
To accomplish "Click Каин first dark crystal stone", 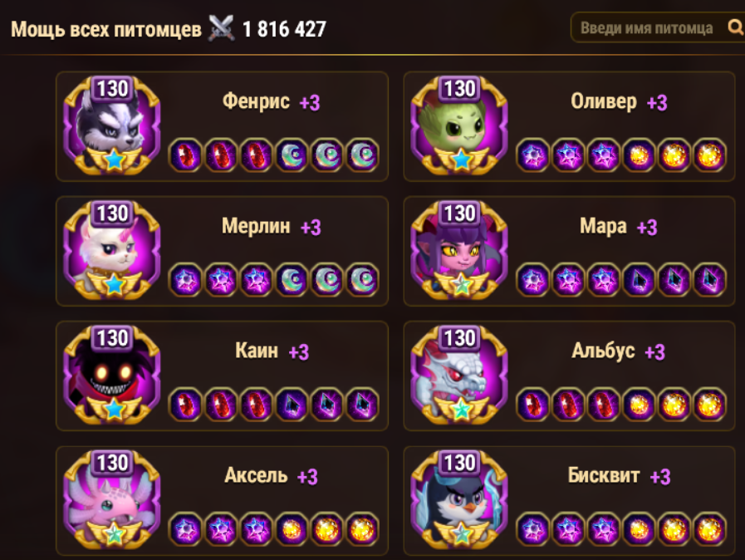I will [292, 405].
